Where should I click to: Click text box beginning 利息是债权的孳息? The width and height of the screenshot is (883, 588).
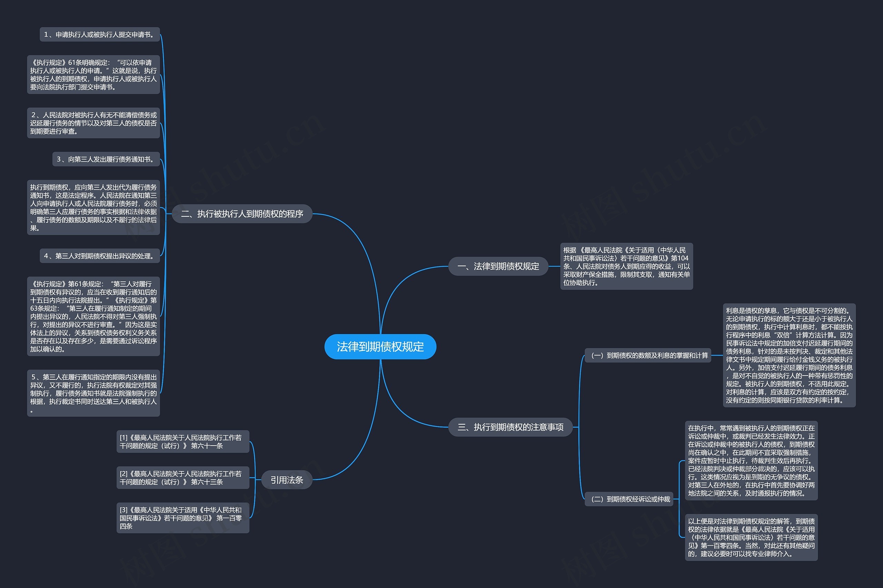click(789, 355)
